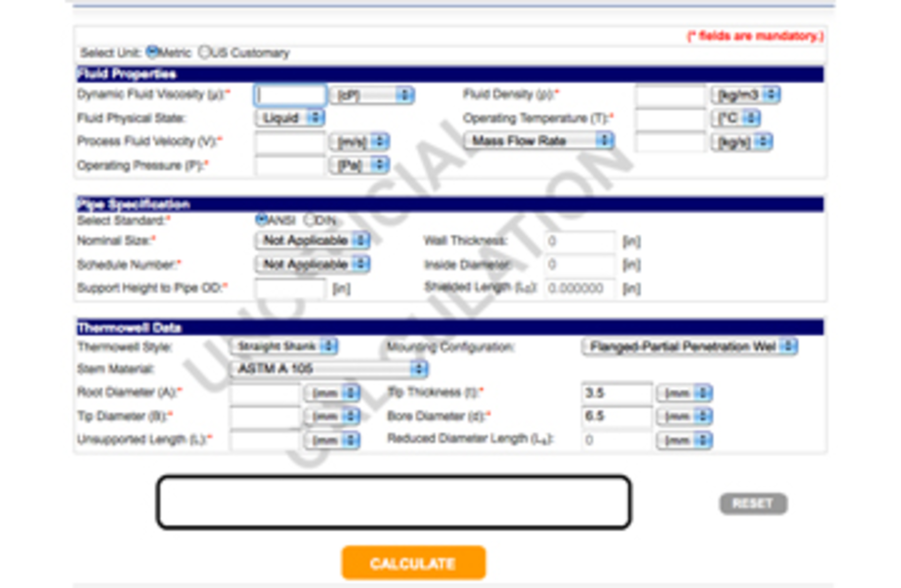Open the Fluid Physical State Liquid dropdown
The image size is (901, 588).
pyautogui.click(x=290, y=118)
